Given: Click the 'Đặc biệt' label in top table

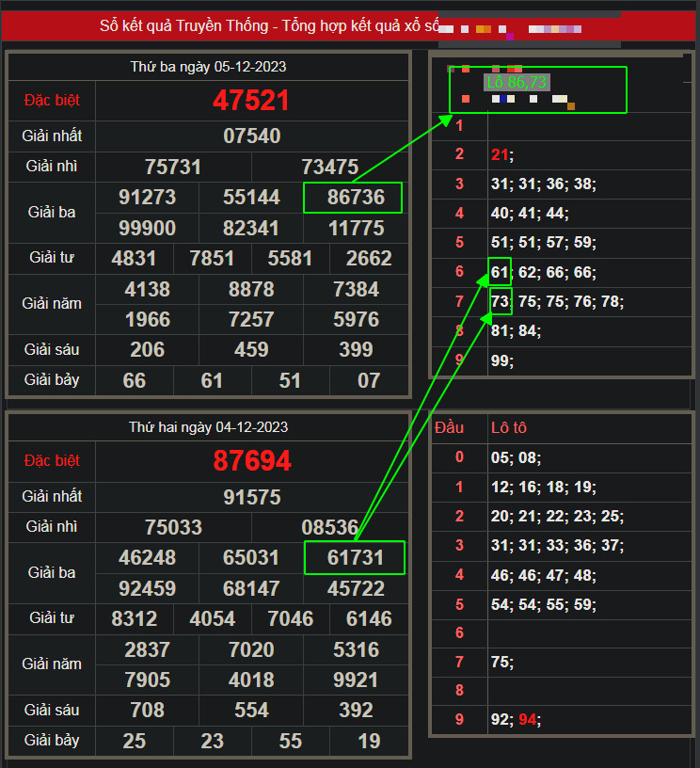Looking at the screenshot, I should [53, 101].
